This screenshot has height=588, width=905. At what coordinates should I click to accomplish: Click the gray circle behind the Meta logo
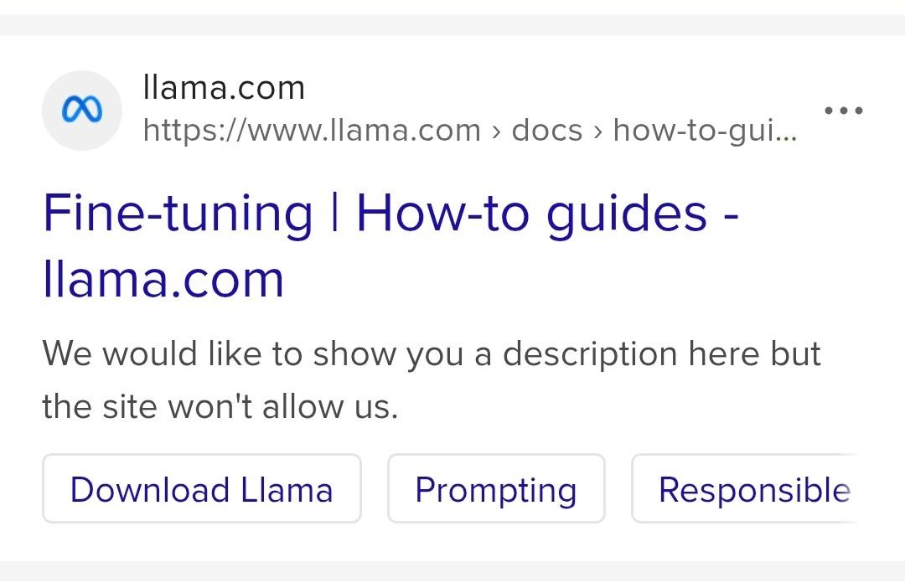coord(82,111)
